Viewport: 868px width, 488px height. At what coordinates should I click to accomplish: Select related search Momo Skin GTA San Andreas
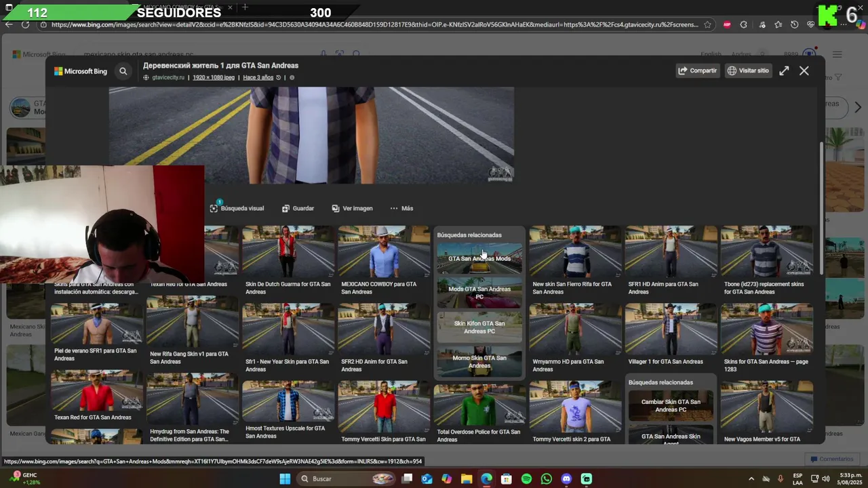pyautogui.click(x=479, y=362)
